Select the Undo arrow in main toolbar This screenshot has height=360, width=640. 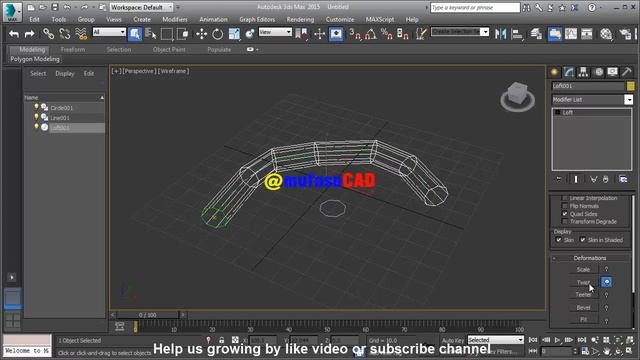14,34
